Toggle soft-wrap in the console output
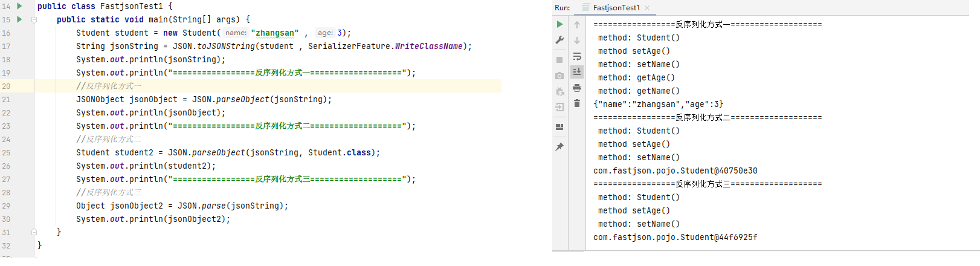 point(577,56)
